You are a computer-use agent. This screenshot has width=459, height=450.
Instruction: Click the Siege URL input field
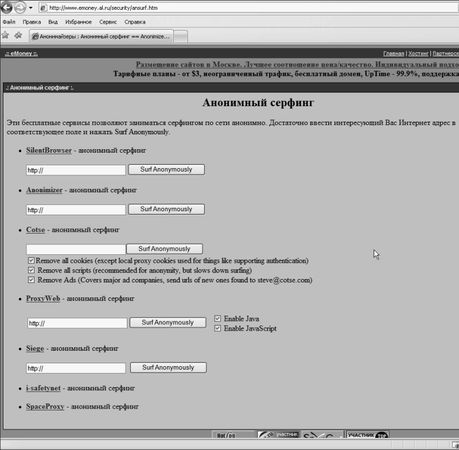point(76,368)
